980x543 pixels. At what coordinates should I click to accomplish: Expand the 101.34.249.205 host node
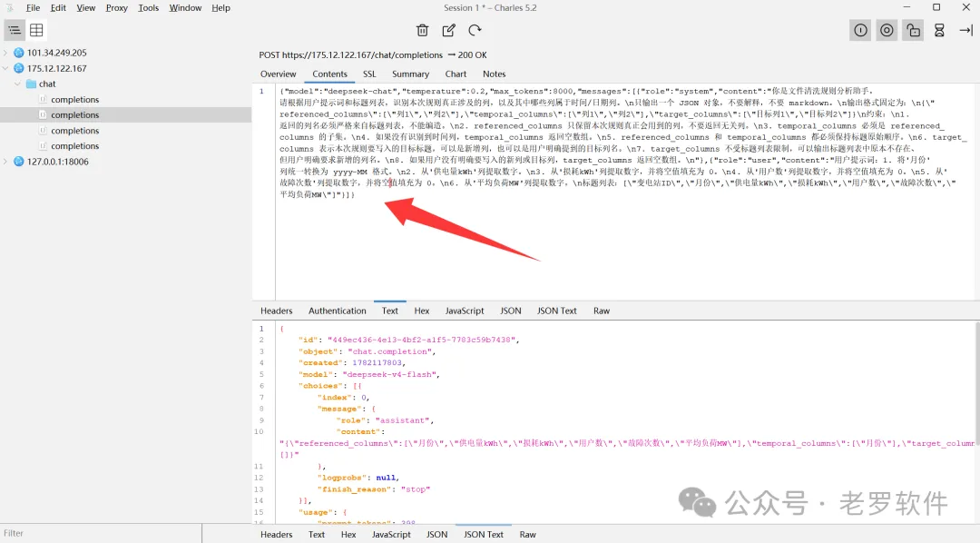(x=5, y=53)
